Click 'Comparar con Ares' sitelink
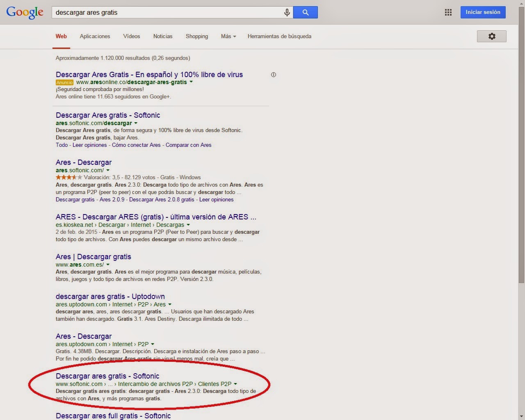The image size is (525, 420). [x=189, y=145]
